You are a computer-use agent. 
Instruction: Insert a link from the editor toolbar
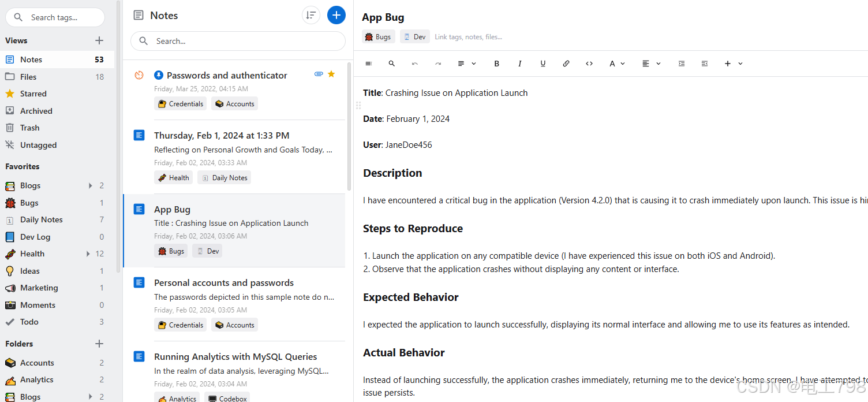pos(566,64)
